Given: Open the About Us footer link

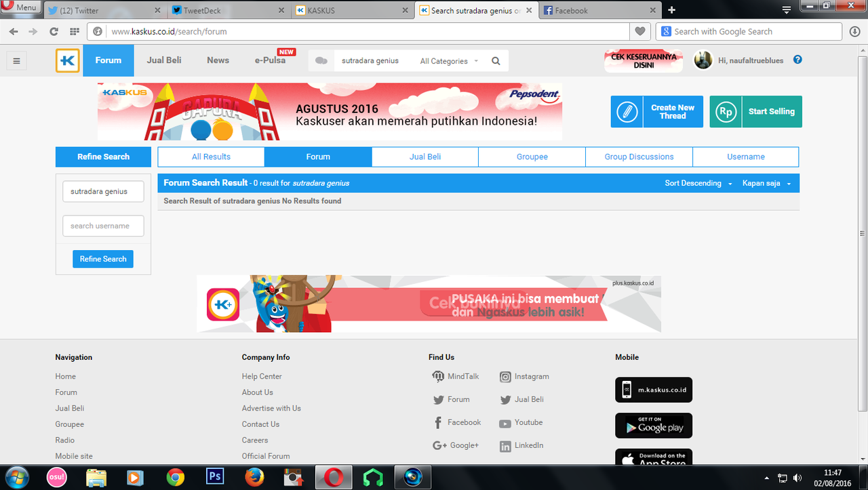Looking at the screenshot, I should [258, 392].
